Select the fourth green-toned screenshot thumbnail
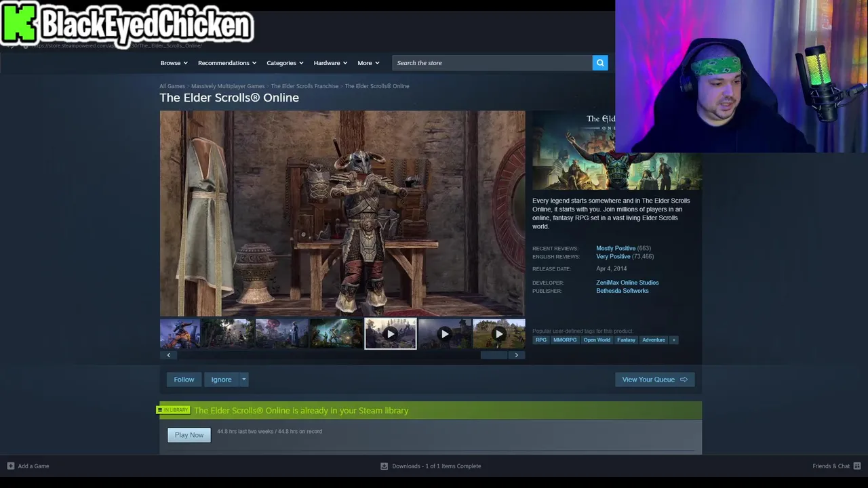868x488 pixels. tap(336, 334)
